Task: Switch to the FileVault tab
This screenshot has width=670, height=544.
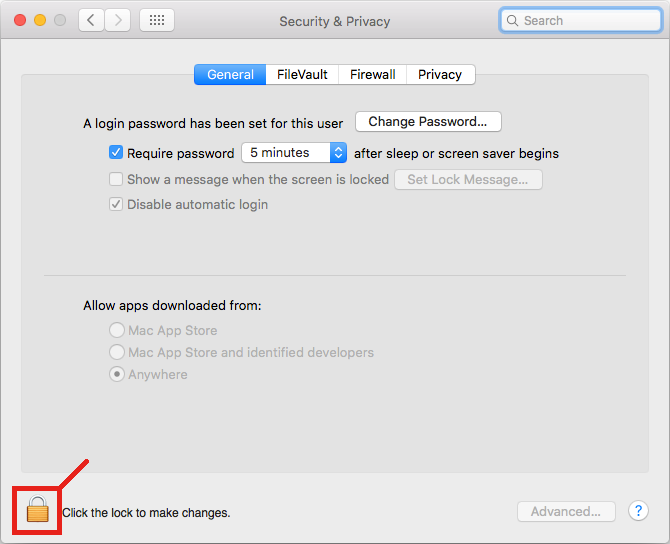Action: (302, 75)
